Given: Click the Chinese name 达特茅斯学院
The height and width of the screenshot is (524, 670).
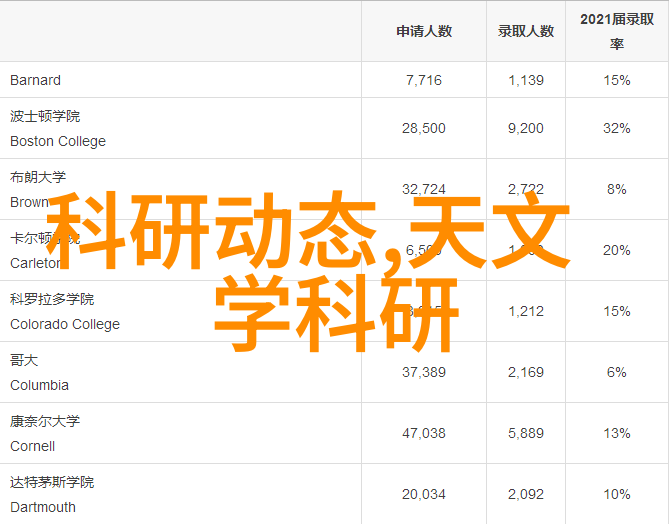Looking at the screenshot, I should pyautogui.click(x=52, y=482).
